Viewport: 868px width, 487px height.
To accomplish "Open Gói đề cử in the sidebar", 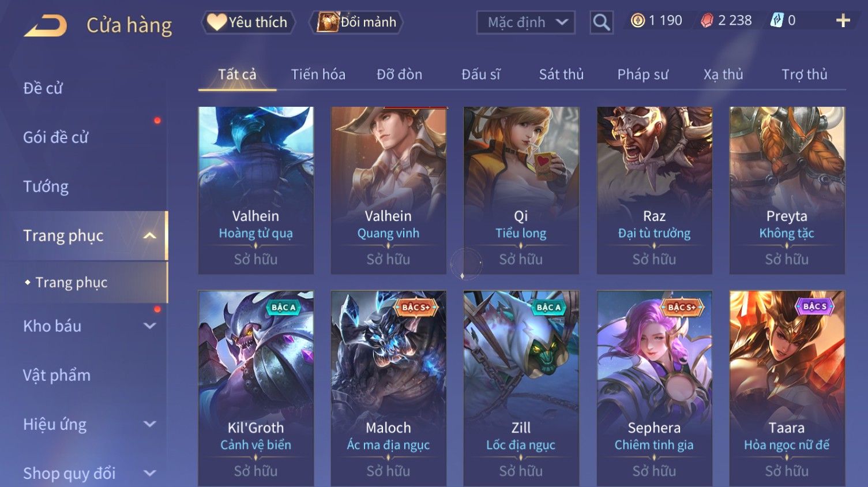I will click(55, 137).
